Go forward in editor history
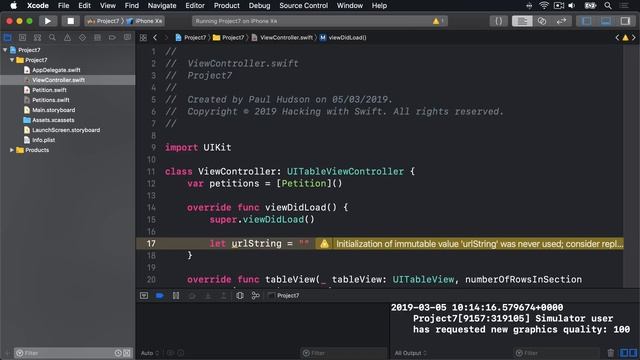This screenshot has width=640, height=360. 166,38
